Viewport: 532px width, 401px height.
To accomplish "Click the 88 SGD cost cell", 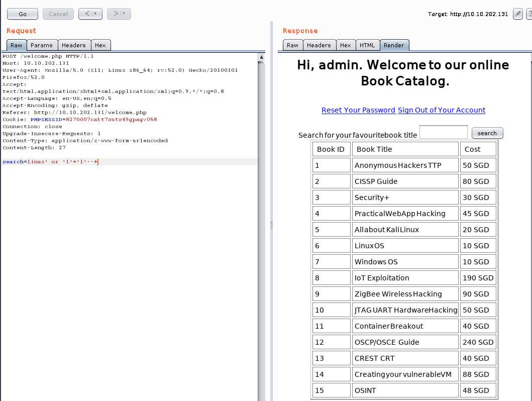I will tap(478, 374).
